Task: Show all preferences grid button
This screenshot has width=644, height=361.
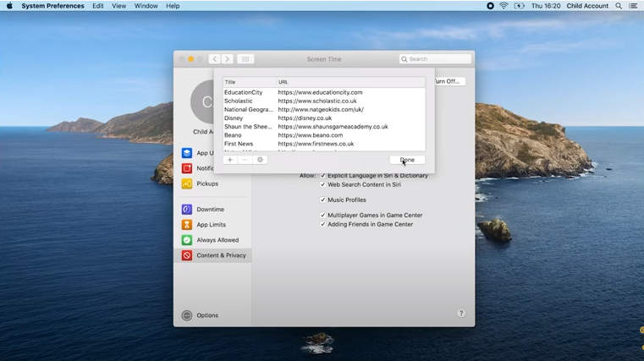Action: coord(245,59)
